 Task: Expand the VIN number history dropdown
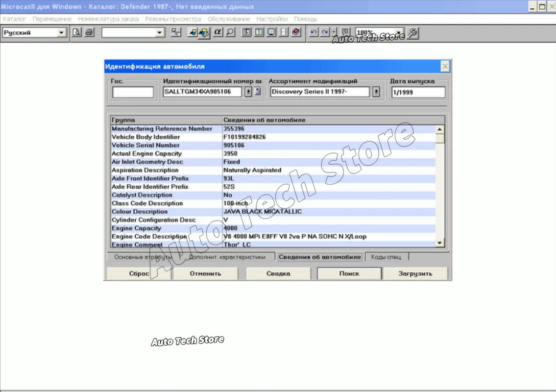[248, 92]
